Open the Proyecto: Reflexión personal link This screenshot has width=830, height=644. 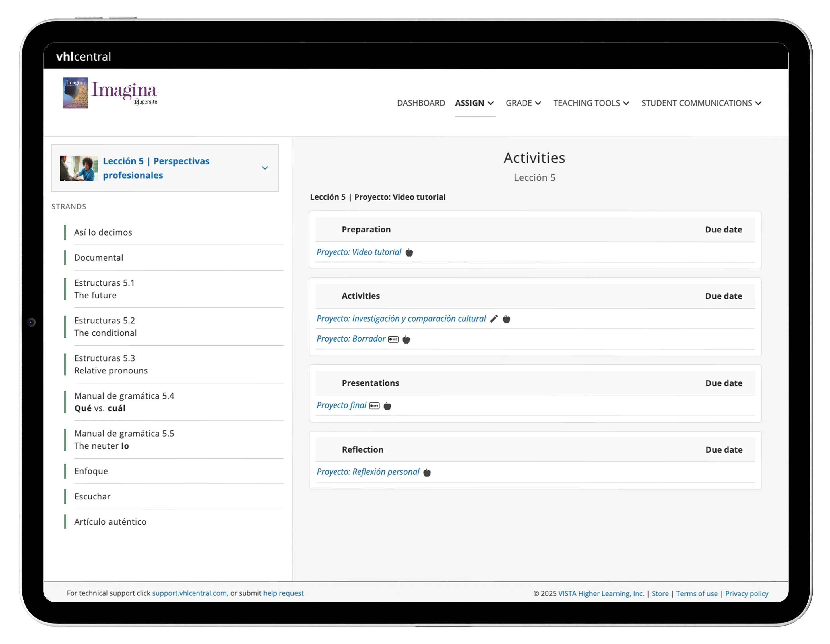(x=367, y=472)
